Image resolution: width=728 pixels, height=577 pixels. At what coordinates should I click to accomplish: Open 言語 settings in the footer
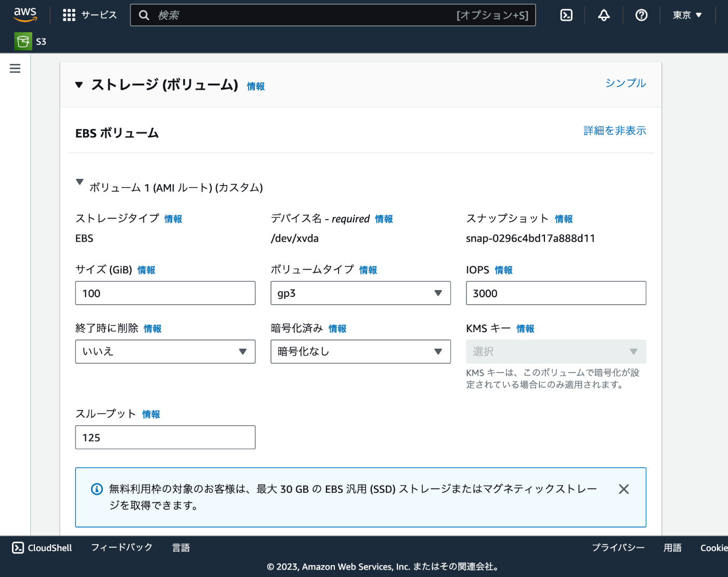tap(181, 547)
